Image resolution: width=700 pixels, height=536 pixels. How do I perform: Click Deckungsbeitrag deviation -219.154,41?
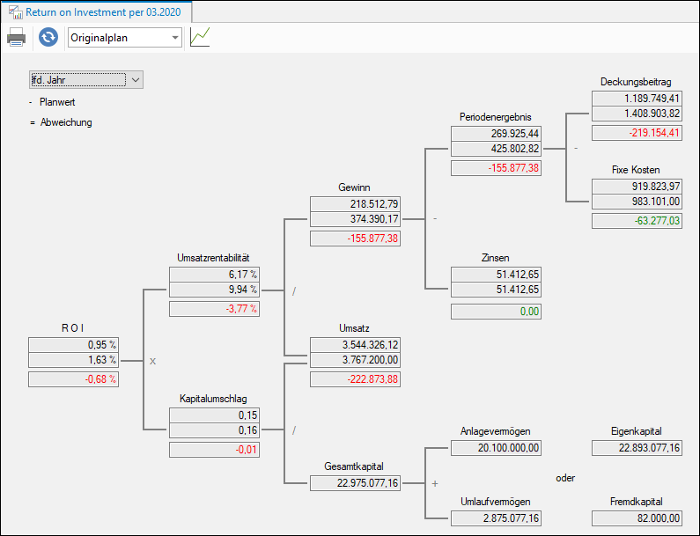(x=637, y=133)
